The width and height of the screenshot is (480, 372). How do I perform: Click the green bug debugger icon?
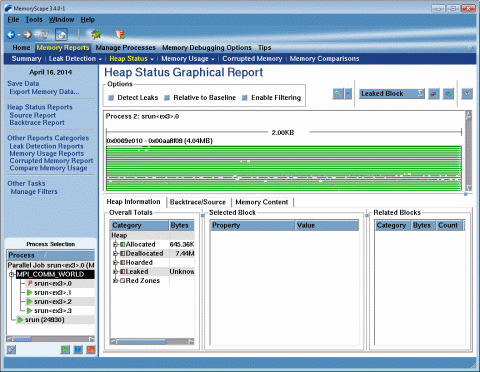tap(96, 34)
